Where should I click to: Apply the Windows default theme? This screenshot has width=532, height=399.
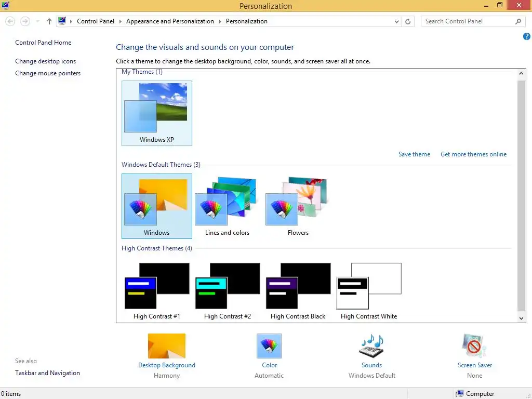[157, 206]
